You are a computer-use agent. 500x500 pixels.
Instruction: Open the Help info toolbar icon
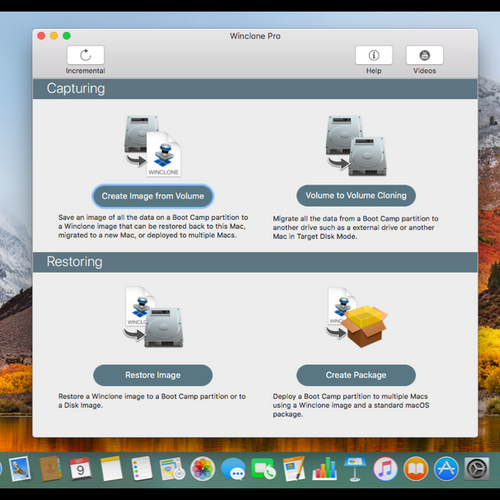tap(374, 55)
